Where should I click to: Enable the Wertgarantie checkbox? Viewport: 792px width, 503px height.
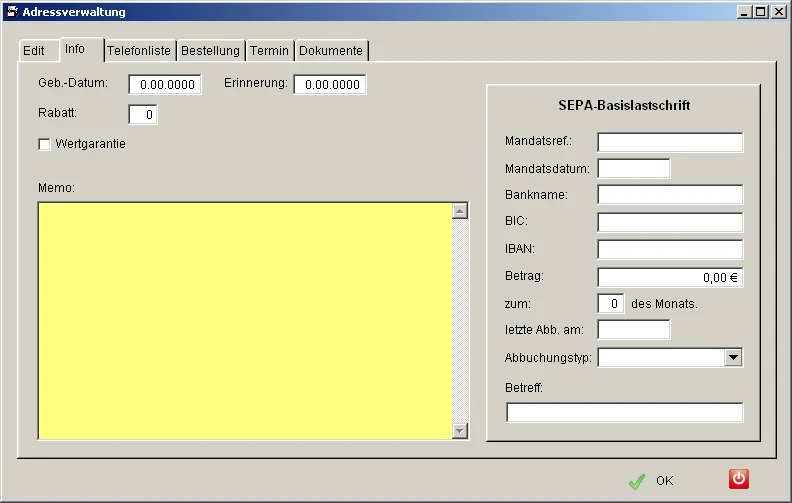click(x=44, y=144)
